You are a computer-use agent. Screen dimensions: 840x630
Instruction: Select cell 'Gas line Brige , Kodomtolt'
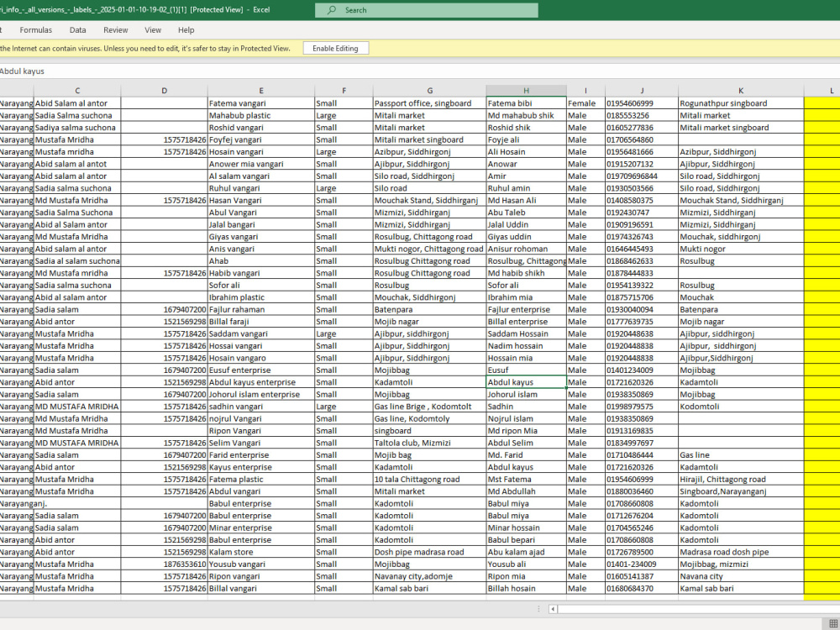pos(429,407)
